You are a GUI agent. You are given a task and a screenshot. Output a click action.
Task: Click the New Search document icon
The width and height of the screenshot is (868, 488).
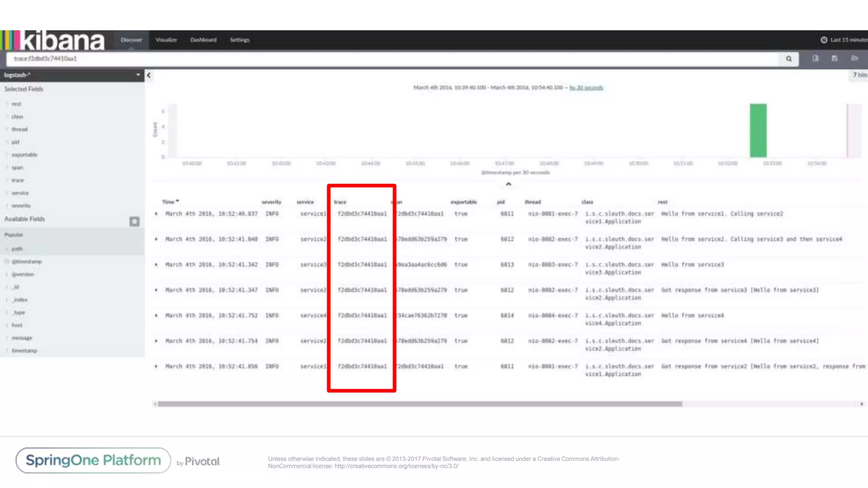point(815,58)
